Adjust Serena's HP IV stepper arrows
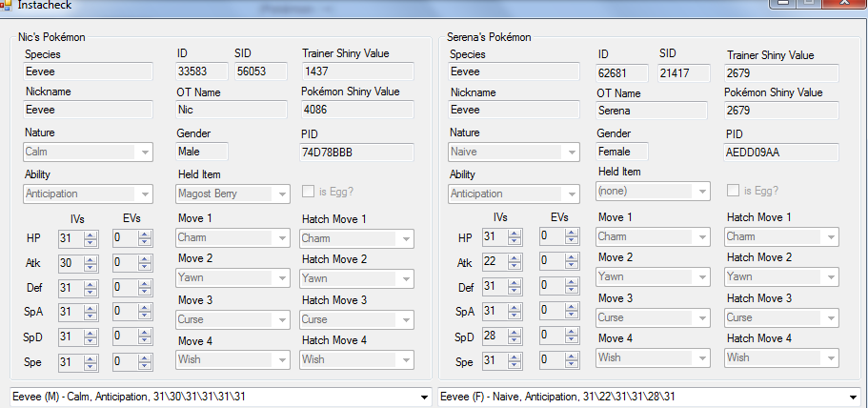 pos(515,237)
